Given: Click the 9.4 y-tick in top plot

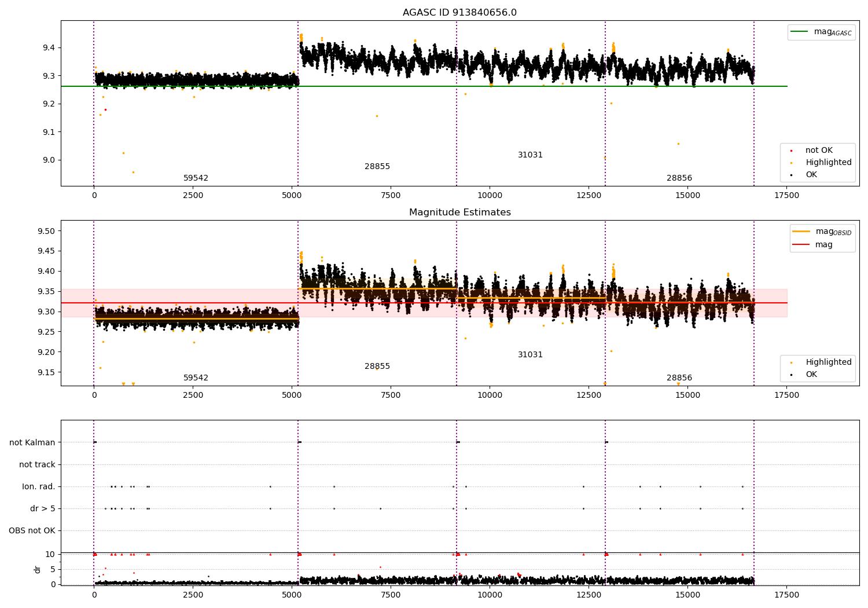Looking at the screenshot, I should pyautogui.click(x=49, y=47).
